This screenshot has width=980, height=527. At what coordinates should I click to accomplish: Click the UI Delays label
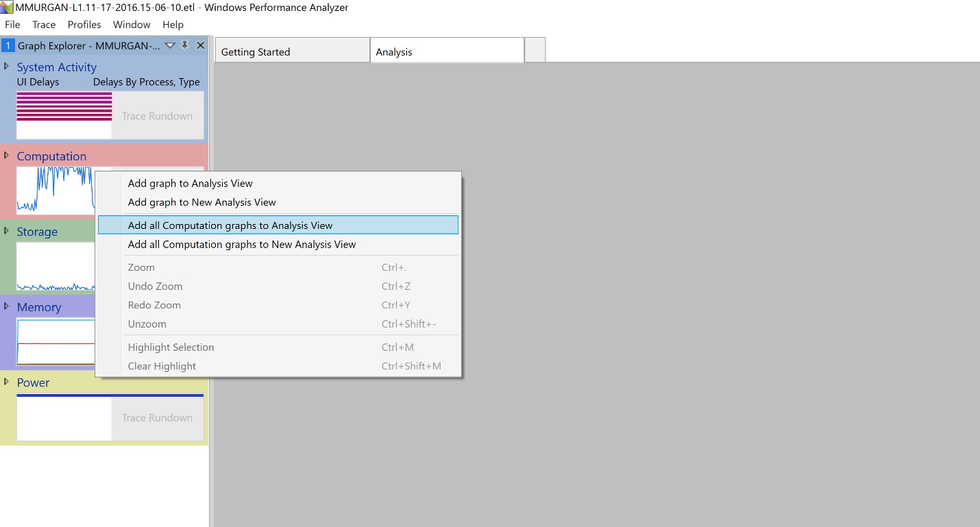point(38,82)
